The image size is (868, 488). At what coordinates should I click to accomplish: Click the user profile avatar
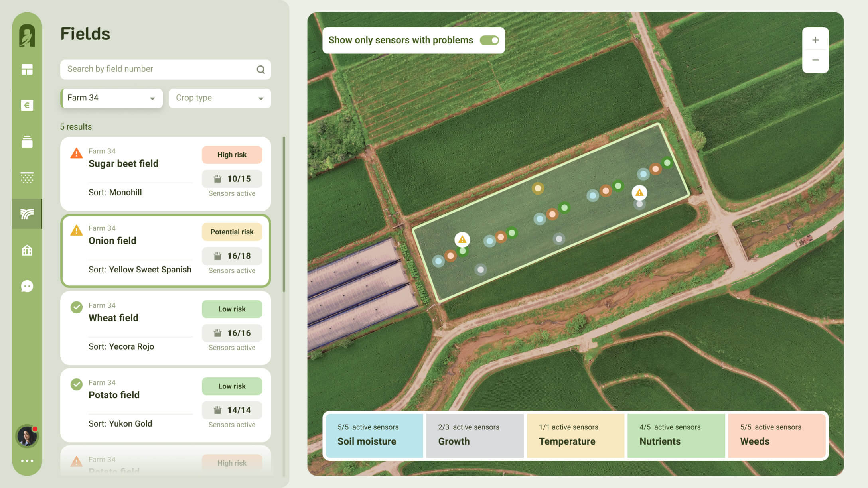[x=27, y=436]
